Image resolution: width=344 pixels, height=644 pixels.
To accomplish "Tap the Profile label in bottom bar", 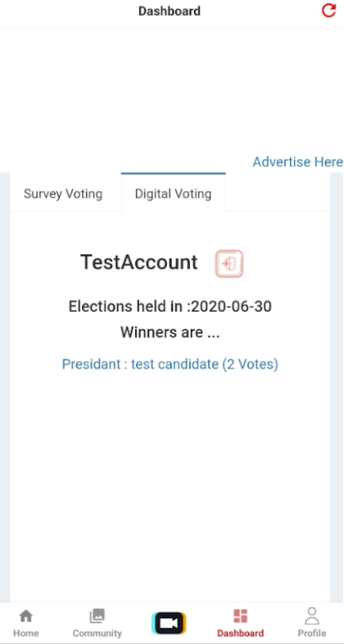I will (312, 633).
